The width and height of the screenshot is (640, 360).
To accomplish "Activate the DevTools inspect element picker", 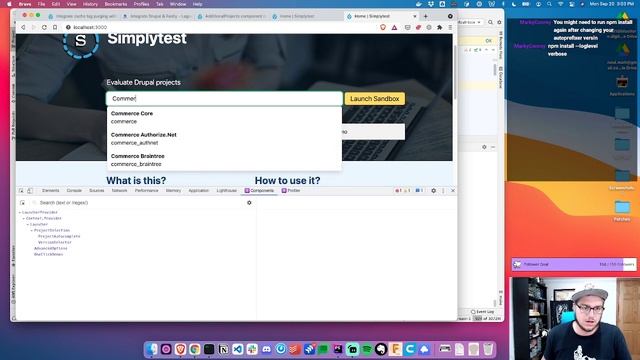I will [x=21, y=191].
